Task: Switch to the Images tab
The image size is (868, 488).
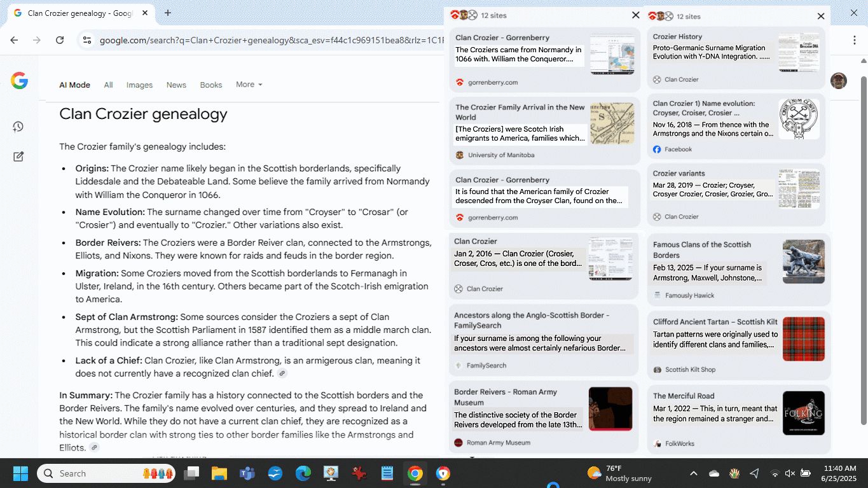Action: (139, 85)
